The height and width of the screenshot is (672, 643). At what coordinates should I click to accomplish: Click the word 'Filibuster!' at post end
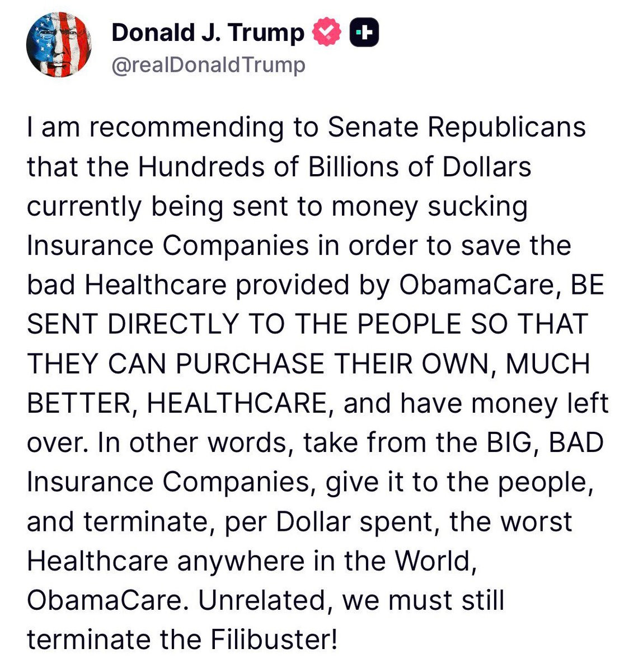[x=274, y=640]
